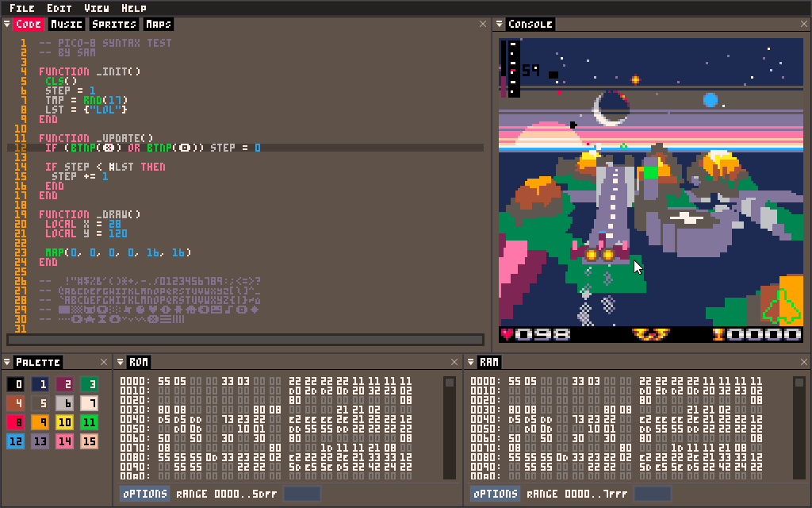Switch to the Code tab
The width and height of the screenshot is (812, 508).
[28, 25]
